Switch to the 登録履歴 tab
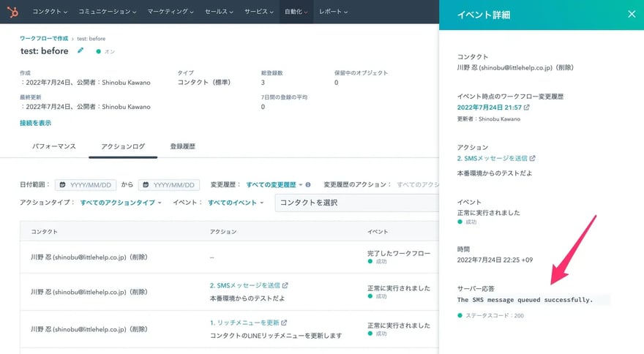644x354 pixels. click(x=182, y=146)
